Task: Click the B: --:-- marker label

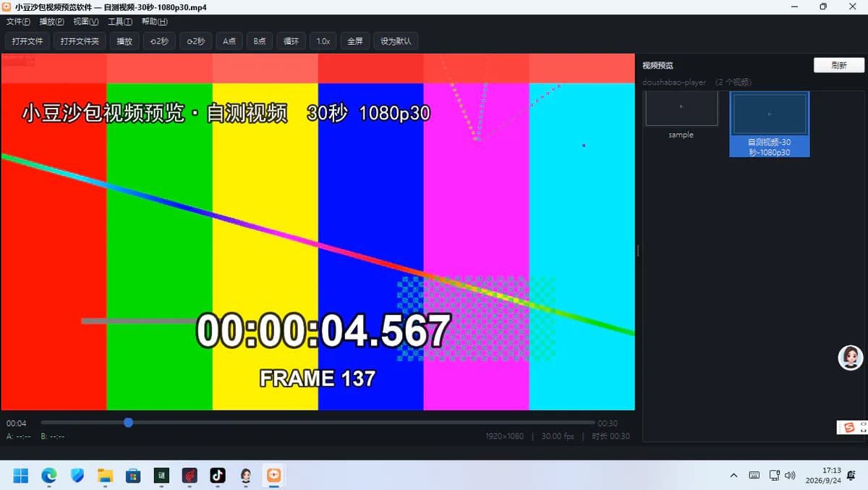Action: click(x=53, y=436)
